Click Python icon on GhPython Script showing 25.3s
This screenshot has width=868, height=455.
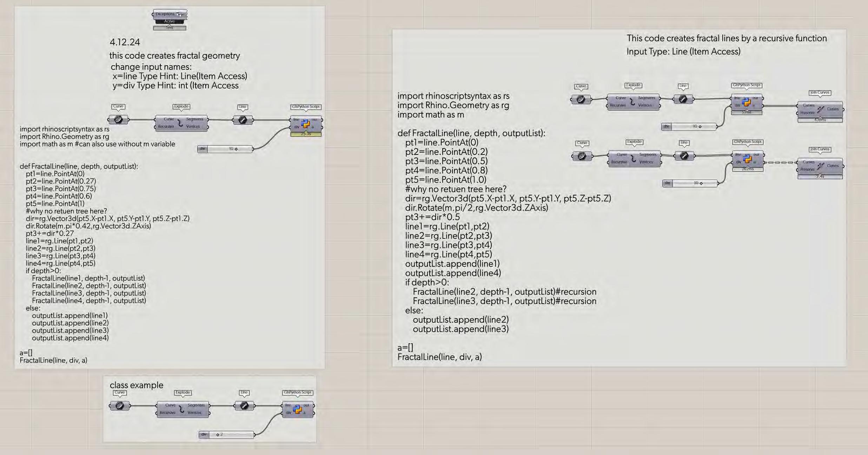305,124
